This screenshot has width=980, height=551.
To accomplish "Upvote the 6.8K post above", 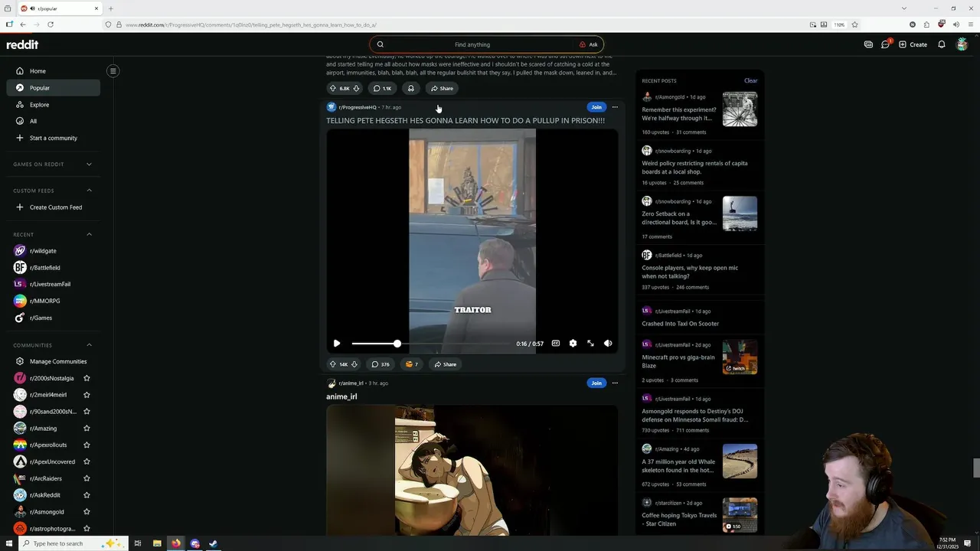I will pyautogui.click(x=332, y=88).
